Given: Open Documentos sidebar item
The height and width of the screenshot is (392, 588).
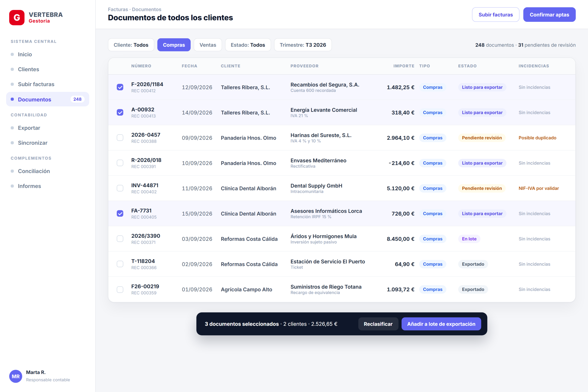Looking at the screenshot, I should pos(48,99).
